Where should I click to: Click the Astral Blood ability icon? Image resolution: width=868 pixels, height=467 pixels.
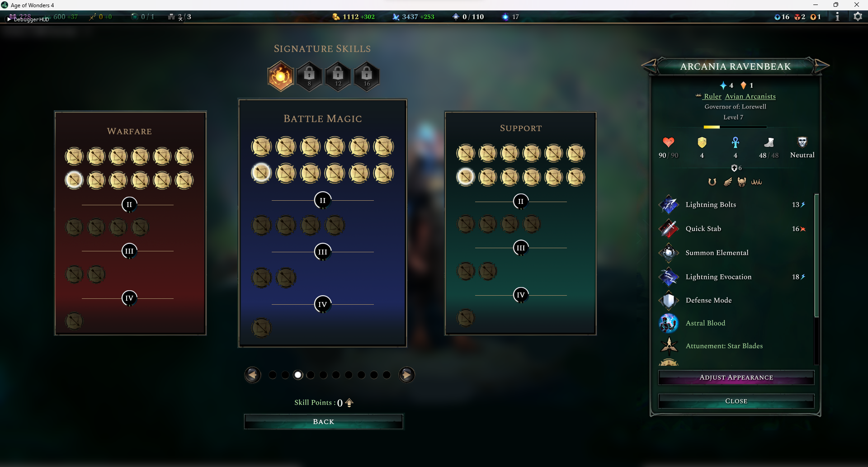[669, 323]
